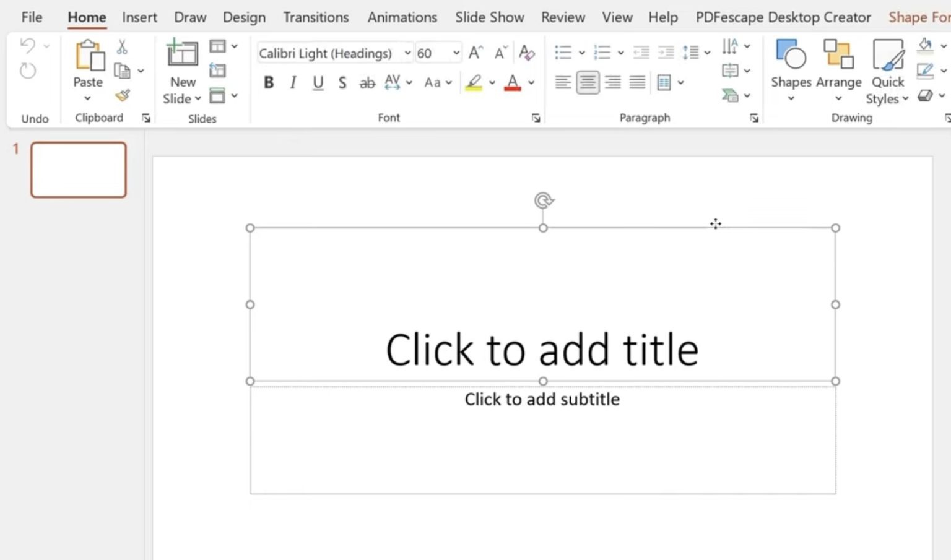Apply strikethrough formatting
Screen dimensions: 951x560
click(367, 82)
